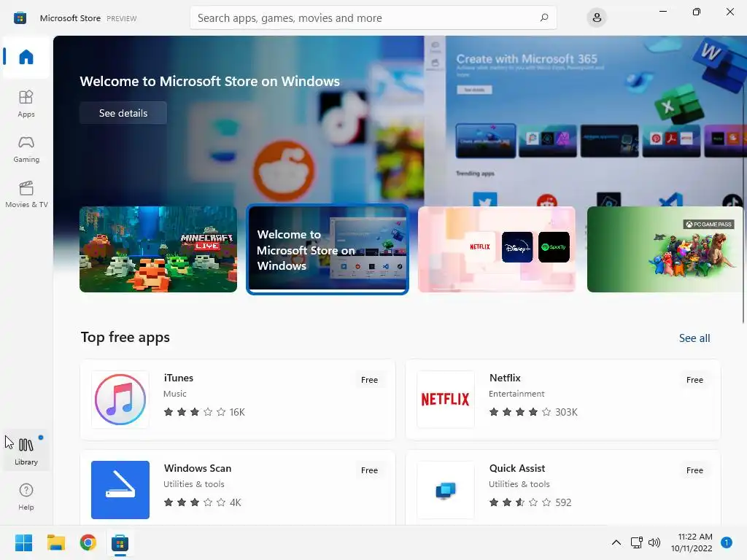Click the Quick Assist title

517,468
